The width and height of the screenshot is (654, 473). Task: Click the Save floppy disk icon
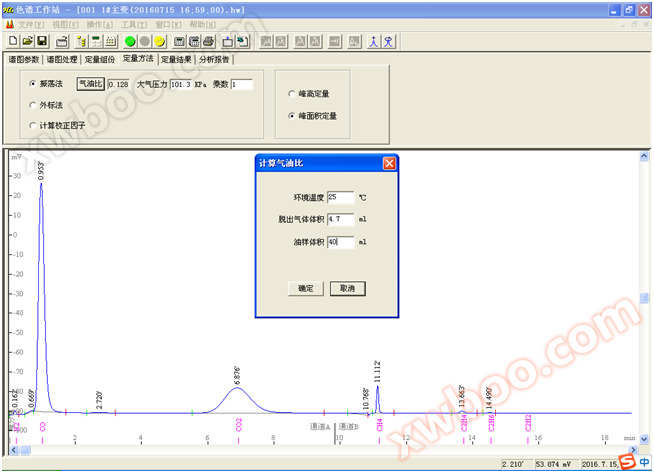pos(42,41)
